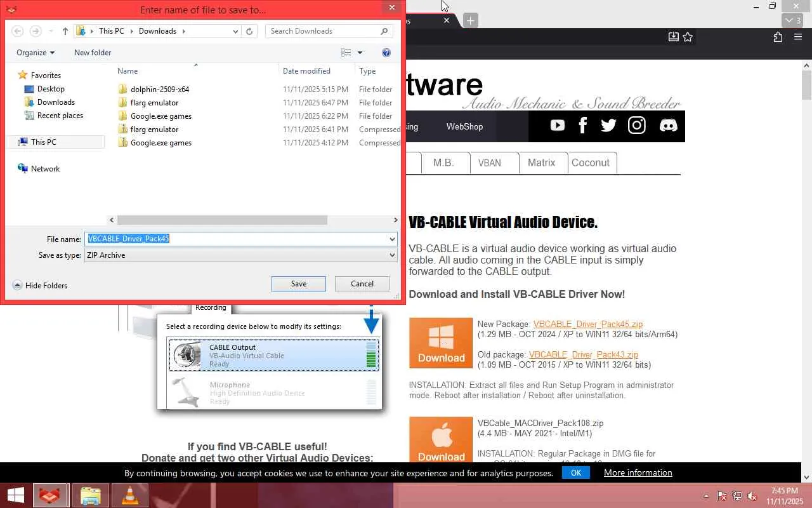This screenshot has height=508, width=812.
Task: Open the Discord social icon
Action: [669, 125]
